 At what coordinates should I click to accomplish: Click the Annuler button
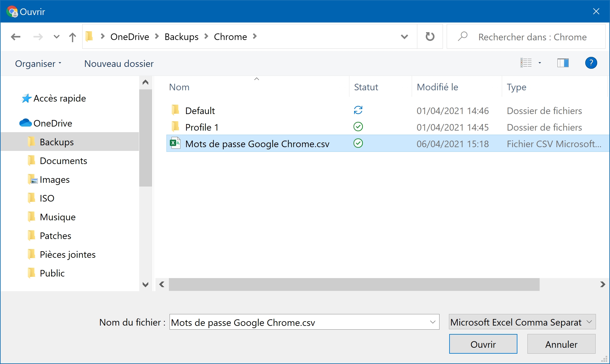click(x=561, y=344)
